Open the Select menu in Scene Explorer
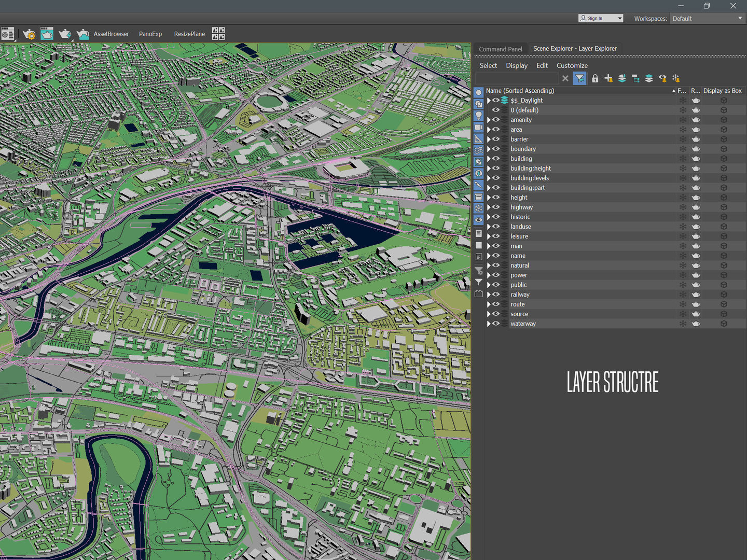This screenshot has width=747, height=560. point(488,65)
